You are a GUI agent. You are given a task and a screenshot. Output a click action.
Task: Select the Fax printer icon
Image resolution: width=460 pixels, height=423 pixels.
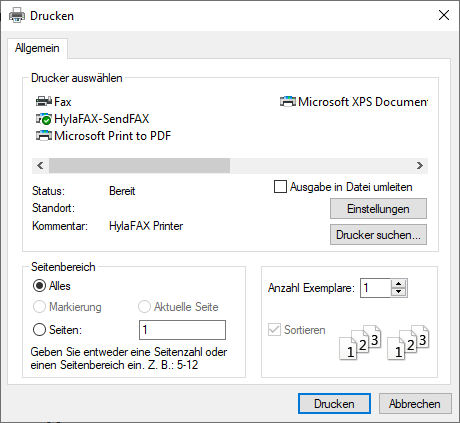[x=44, y=101]
